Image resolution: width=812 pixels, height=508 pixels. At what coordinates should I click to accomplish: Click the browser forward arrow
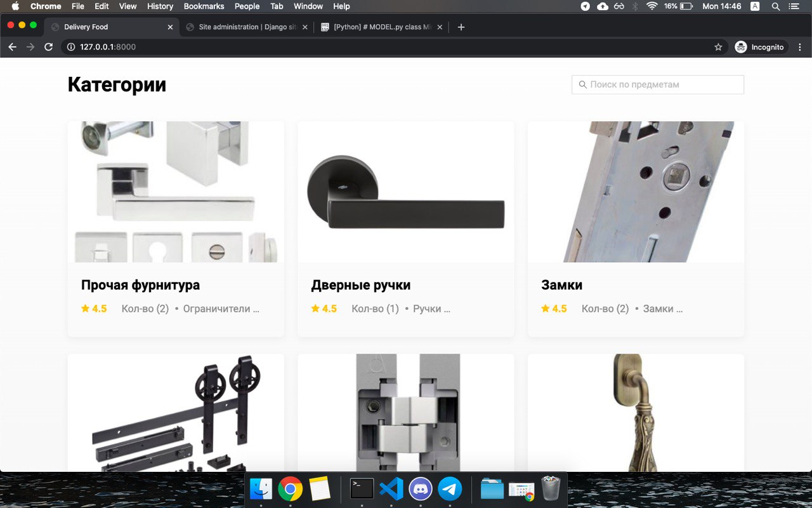pyautogui.click(x=30, y=47)
